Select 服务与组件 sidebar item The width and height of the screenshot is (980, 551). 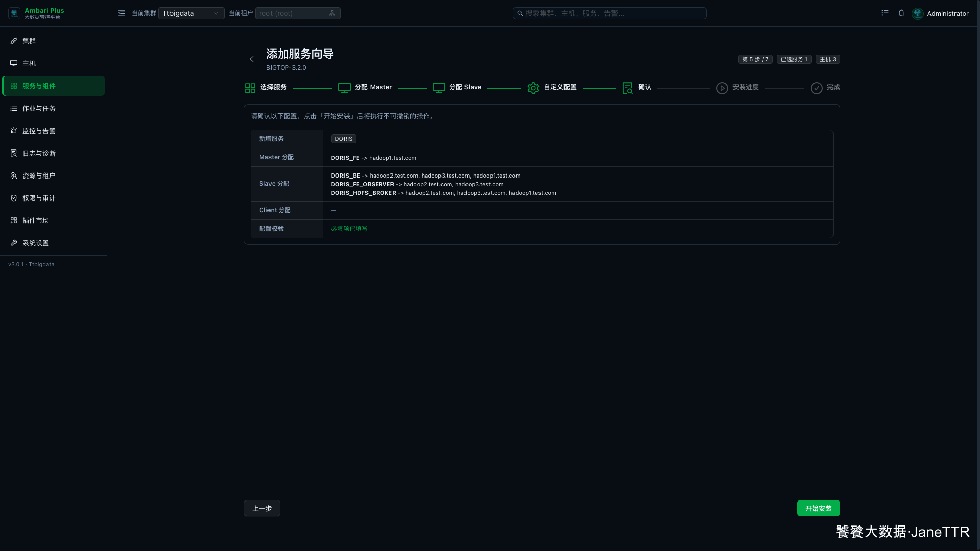pos(54,86)
